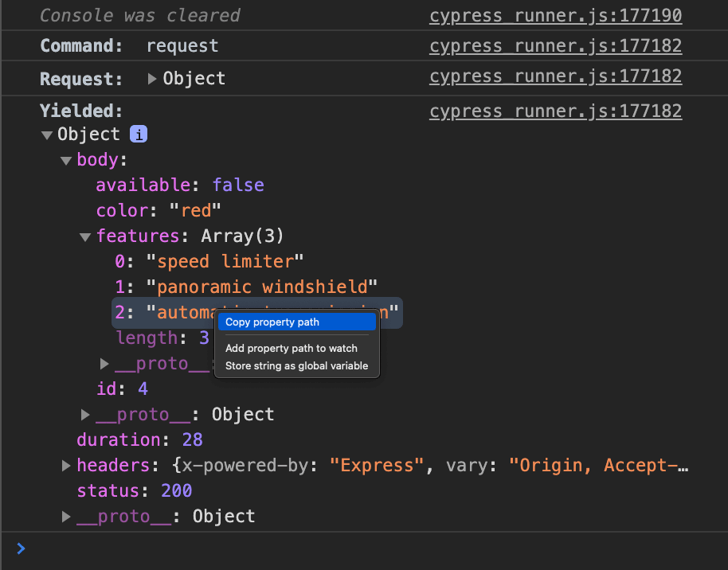Expand the headers object
This screenshot has width=728, height=570.
(67, 465)
